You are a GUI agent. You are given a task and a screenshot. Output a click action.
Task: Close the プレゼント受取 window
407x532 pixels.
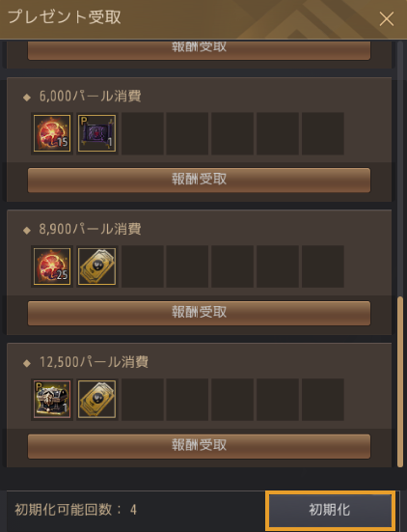pyautogui.click(x=387, y=18)
